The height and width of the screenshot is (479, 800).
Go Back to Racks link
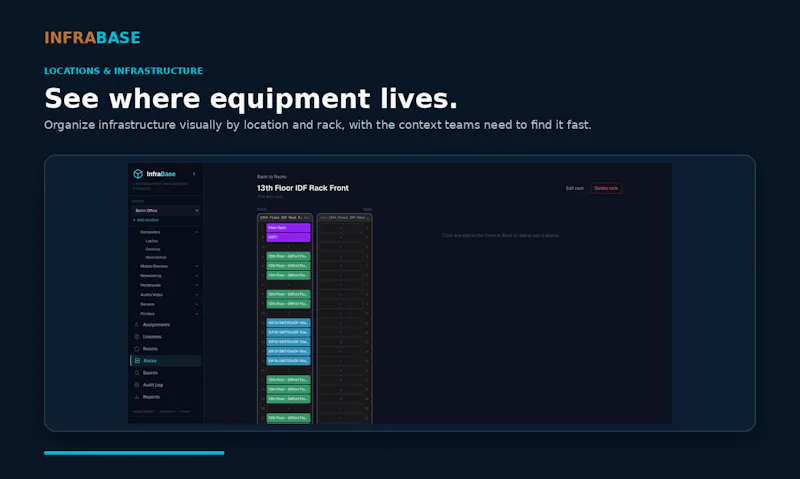[x=271, y=177]
